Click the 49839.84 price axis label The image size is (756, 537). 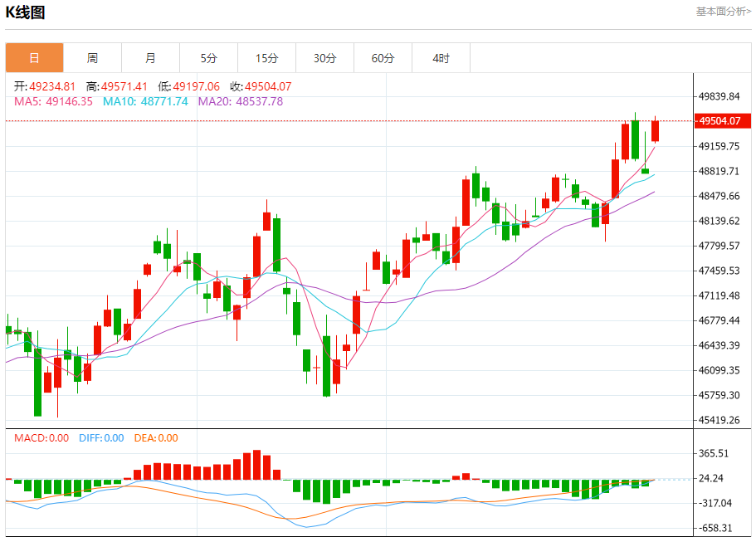719,96
